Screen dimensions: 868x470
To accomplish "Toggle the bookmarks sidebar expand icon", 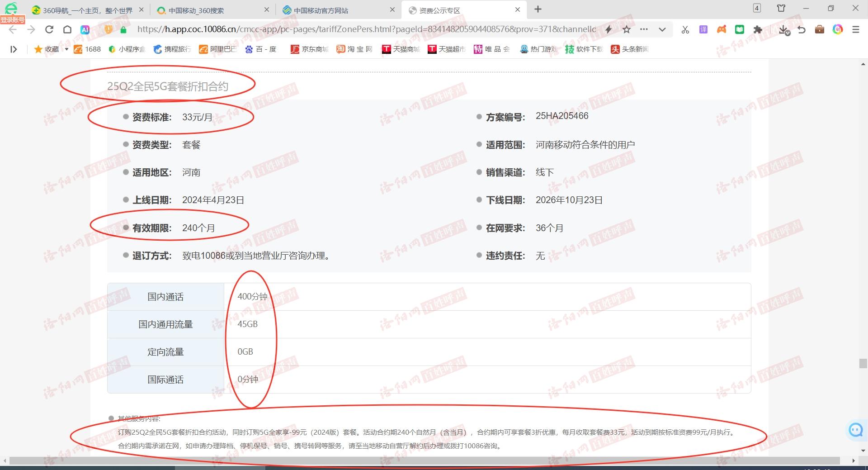I will point(14,49).
